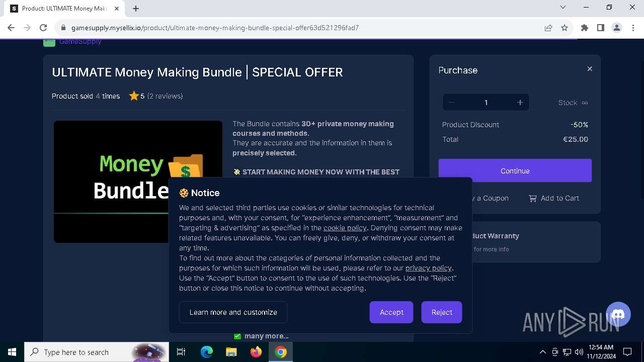Open a new browser tab
Viewport: 644px width, 362px height.
point(136,8)
